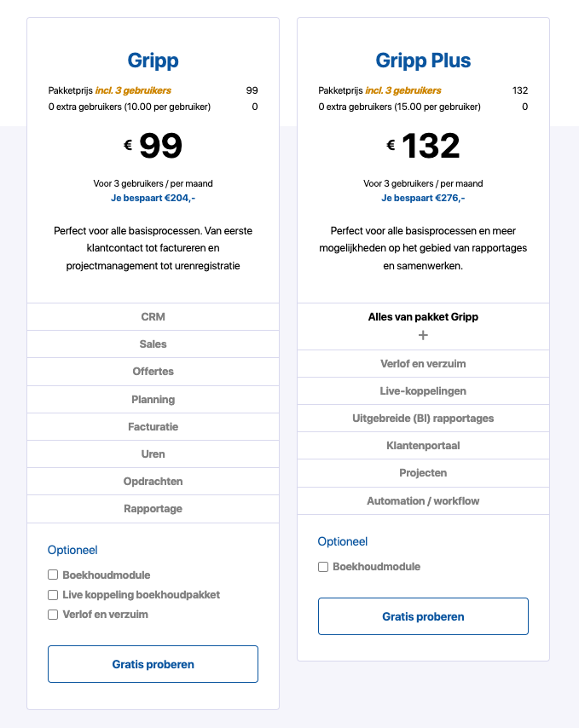
Task: Select the Sales feature row
Action: pos(153,344)
